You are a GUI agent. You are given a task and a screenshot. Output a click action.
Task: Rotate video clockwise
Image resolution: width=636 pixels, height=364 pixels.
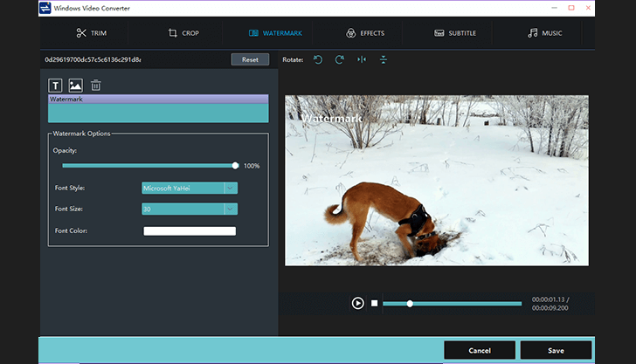[340, 60]
